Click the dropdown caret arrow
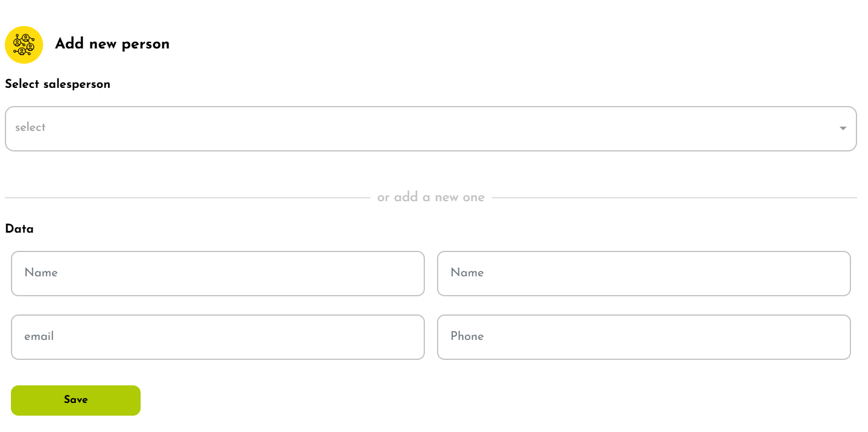The image size is (868, 432). pos(843,128)
